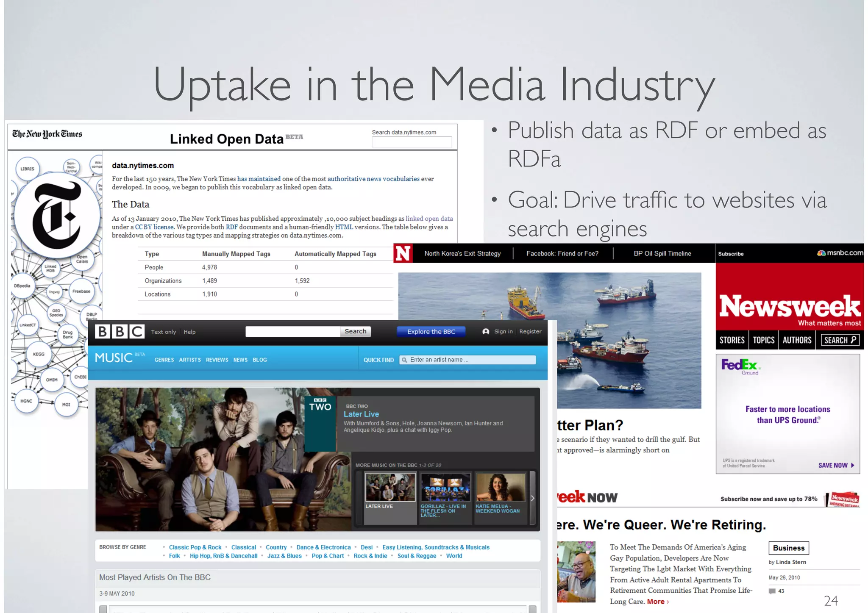Screen dimensions: 868x613
Task: Open Newsweek STORIES menu
Action: coord(732,340)
